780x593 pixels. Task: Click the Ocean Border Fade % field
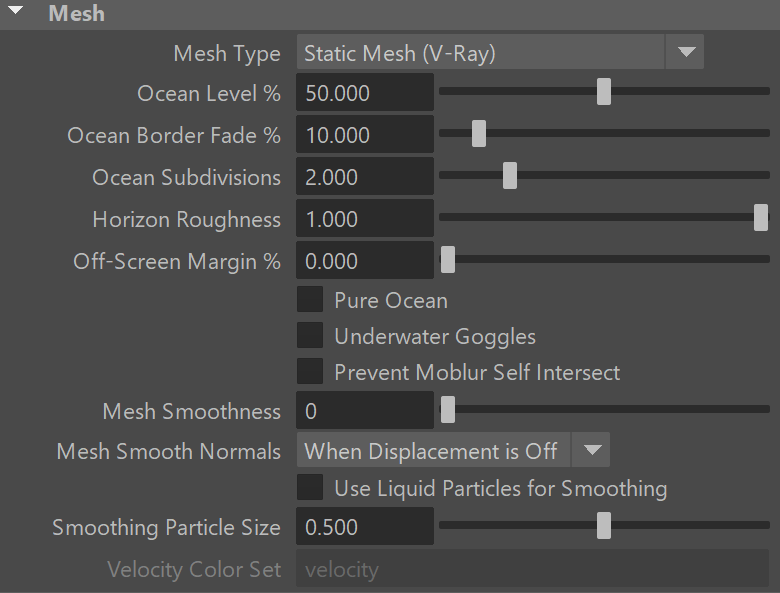(x=365, y=134)
